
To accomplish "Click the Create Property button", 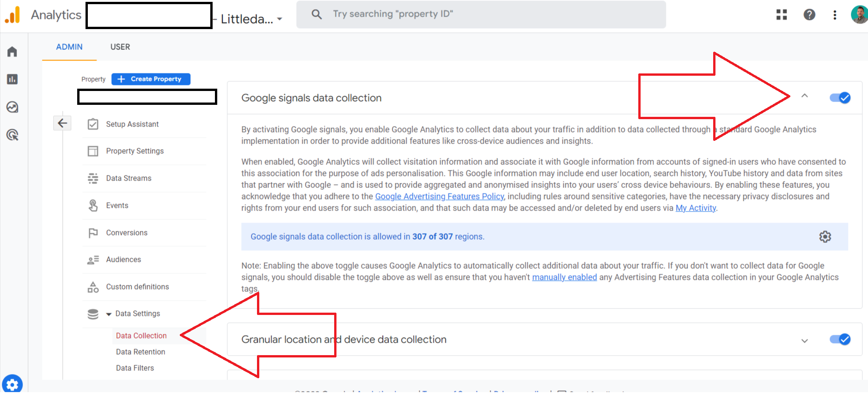I will coord(151,79).
